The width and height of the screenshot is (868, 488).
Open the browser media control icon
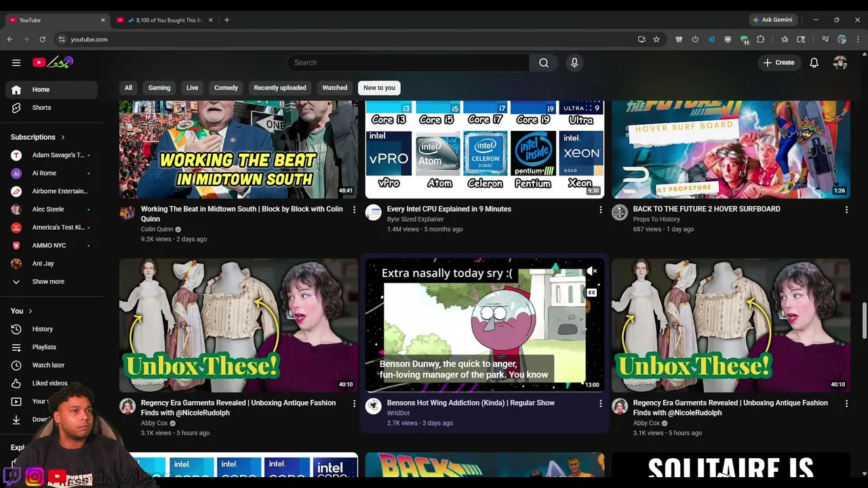(x=825, y=39)
